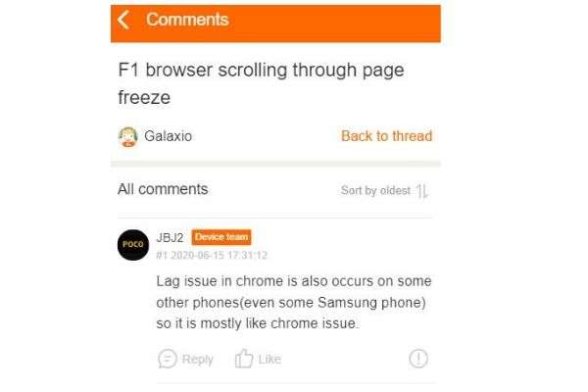Image resolution: width=588 pixels, height=392 pixels.
Task: Click the #1 comment timestamp
Action: point(212,256)
